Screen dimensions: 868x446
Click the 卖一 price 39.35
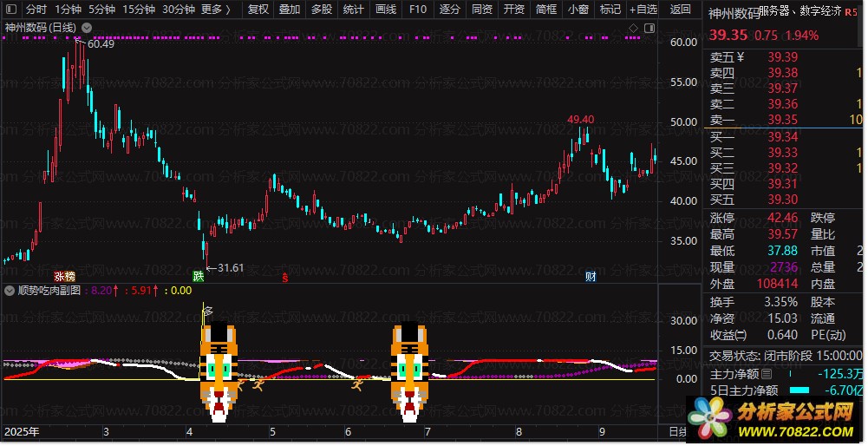783,120
